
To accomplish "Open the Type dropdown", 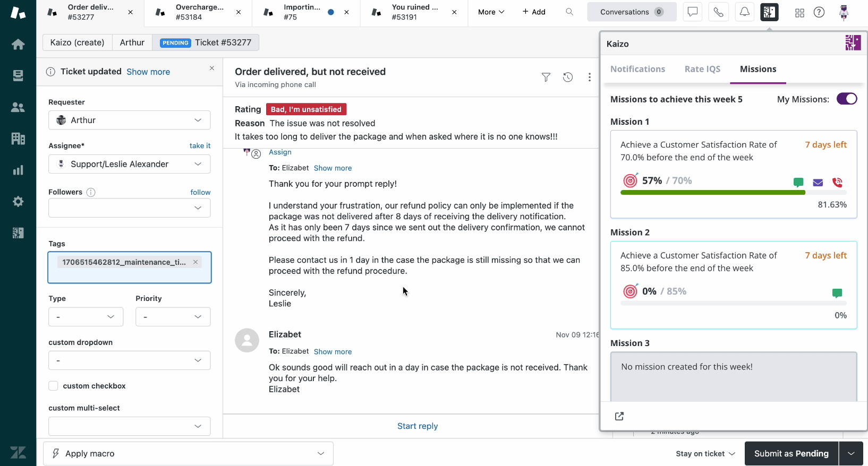I will [86, 317].
